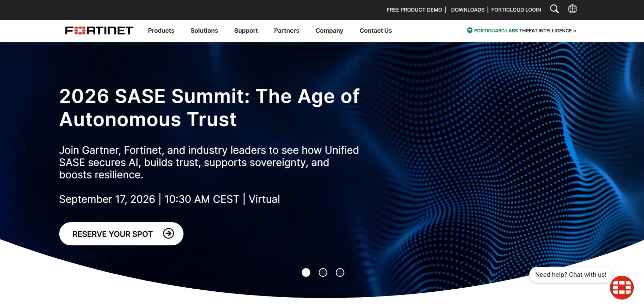Expand the Support menu
The width and height of the screenshot is (644, 304).
pyautogui.click(x=246, y=31)
